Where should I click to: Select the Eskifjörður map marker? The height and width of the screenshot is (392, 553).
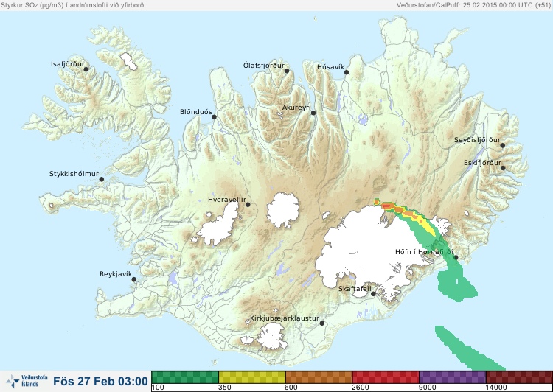pyautogui.click(x=503, y=168)
